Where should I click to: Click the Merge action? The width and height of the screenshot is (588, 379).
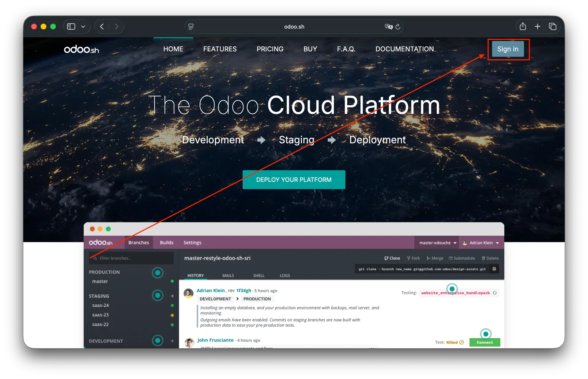click(x=435, y=258)
